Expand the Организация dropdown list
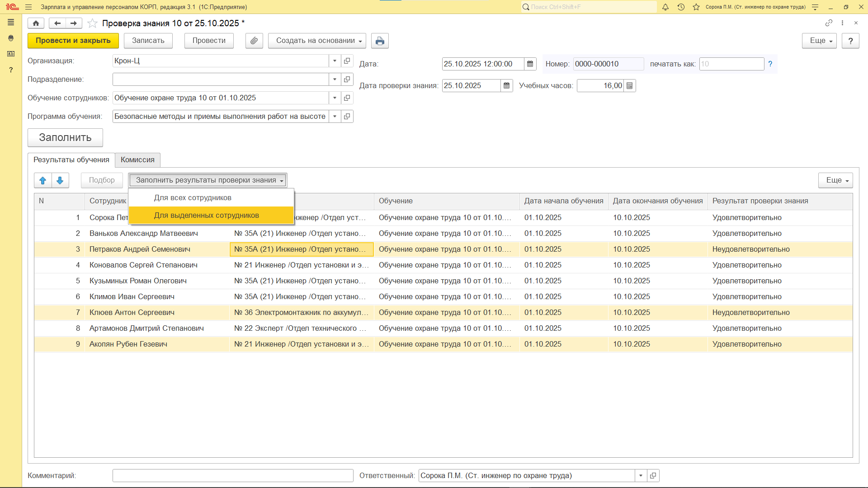The image size is (868, 488). [x=335, y=61]
